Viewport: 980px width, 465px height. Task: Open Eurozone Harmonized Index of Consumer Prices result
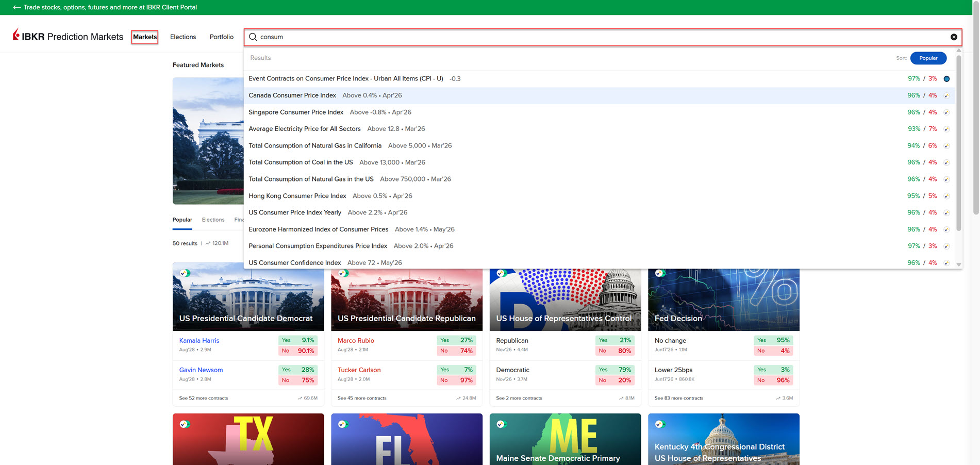click(x=599, y=229)
